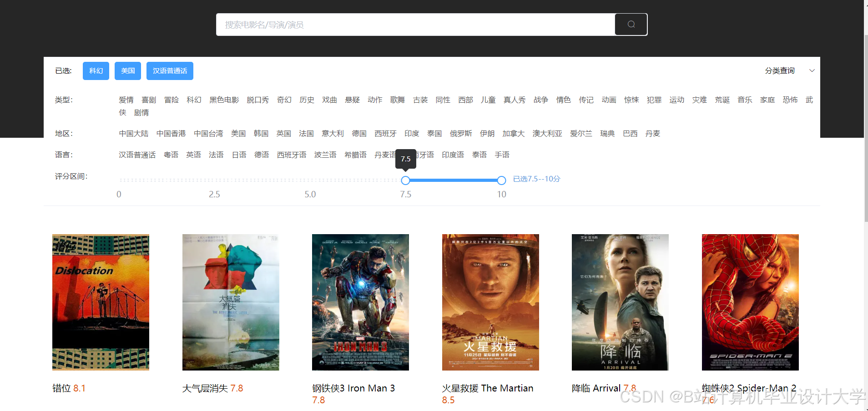This screenshot has height=411, width=868.
Task: Select genre 音乐
Action: (x=745, y=100)
